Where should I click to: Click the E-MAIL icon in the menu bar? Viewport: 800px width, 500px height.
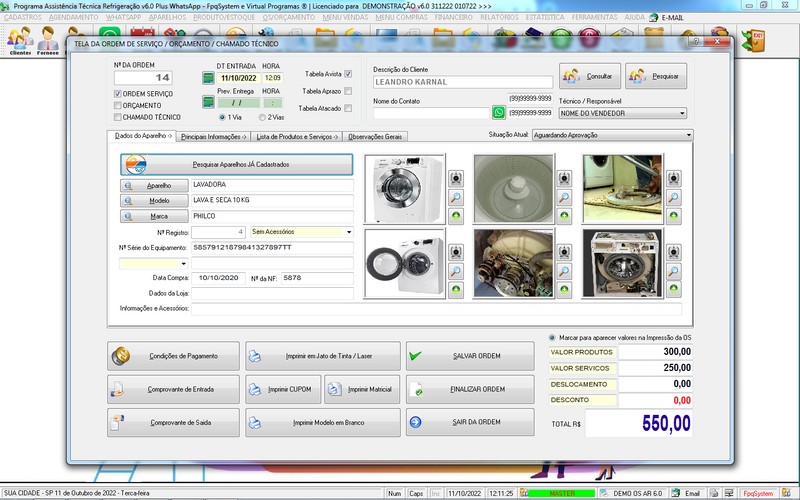click(x=667, y=18)
